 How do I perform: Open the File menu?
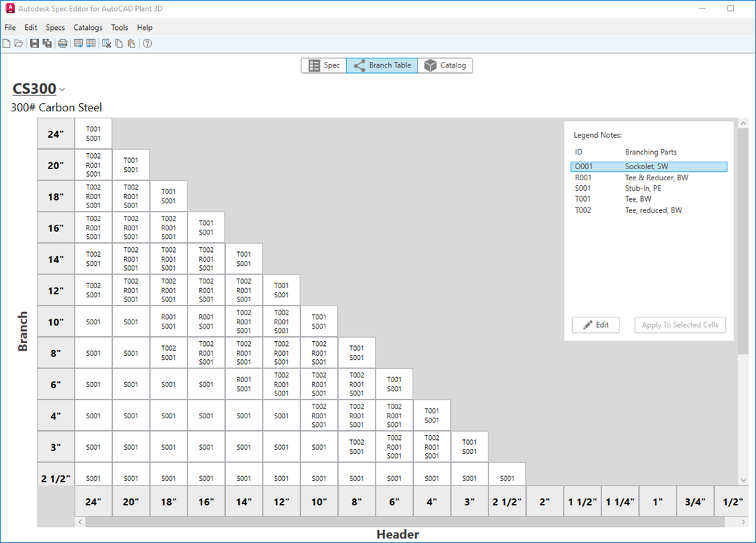tap(10, 27)
